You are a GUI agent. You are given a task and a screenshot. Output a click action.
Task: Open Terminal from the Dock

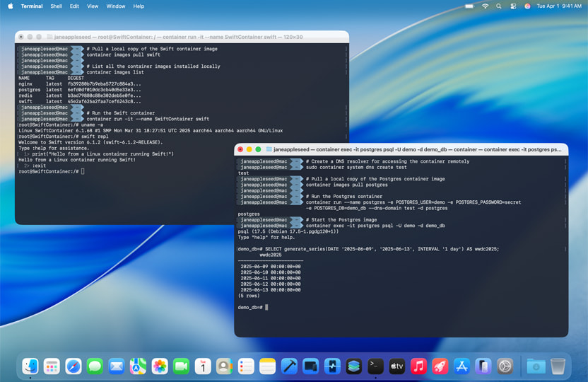pos(375,366)
